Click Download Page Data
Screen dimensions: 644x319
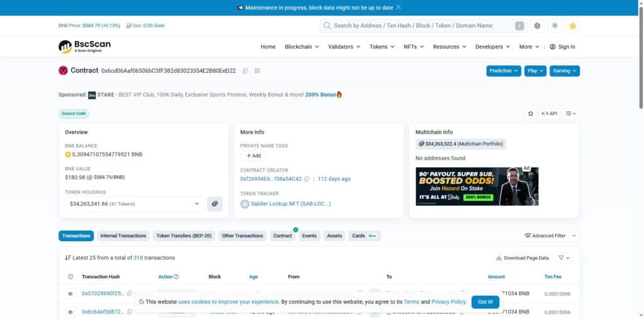click(x=523, y=258)
